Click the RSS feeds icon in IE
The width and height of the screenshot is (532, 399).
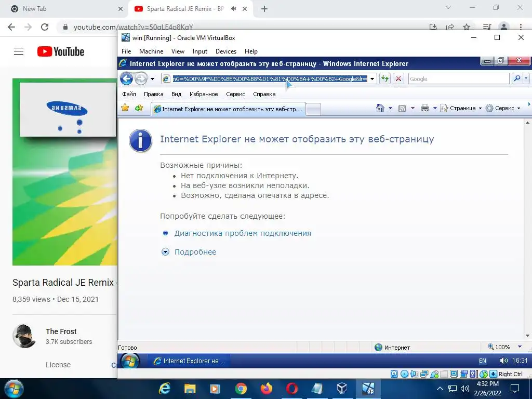click(402, 109)
